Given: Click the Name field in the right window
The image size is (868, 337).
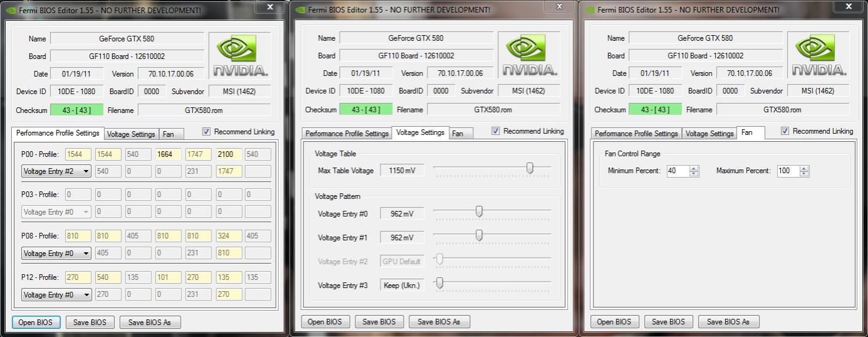Looking at the screenshot, I should pos(705,38).
